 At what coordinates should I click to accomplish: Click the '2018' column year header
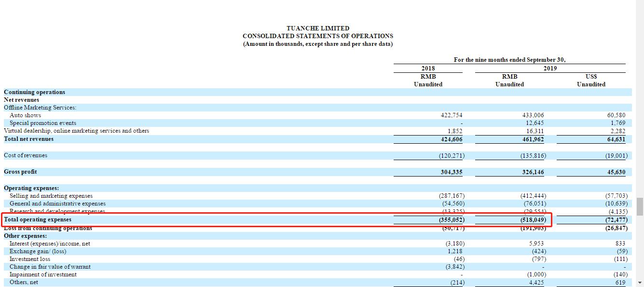[428, 68]
